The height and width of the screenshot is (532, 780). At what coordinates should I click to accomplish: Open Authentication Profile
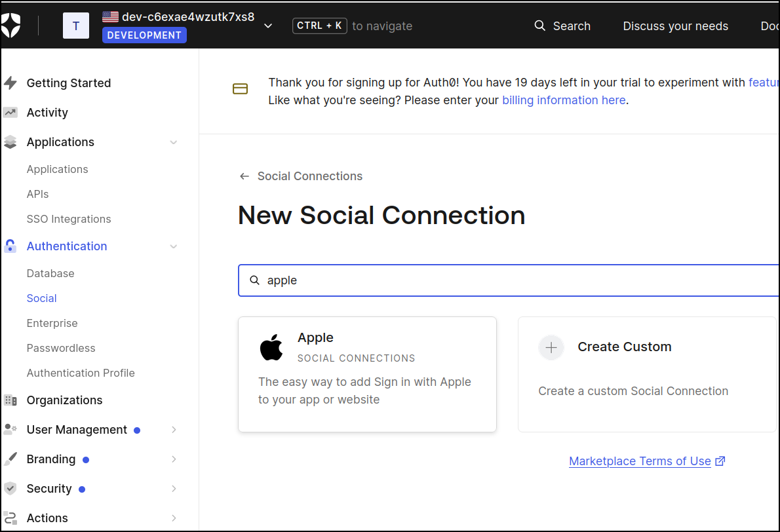(x=81, y=373)
